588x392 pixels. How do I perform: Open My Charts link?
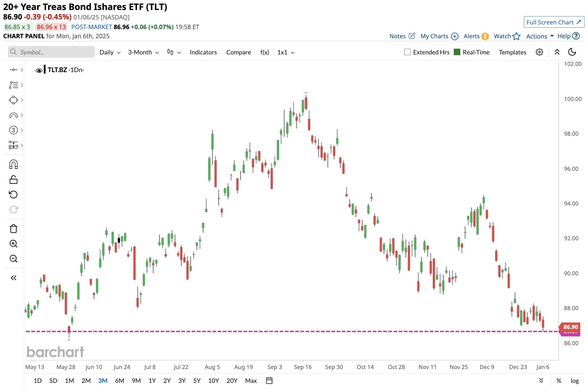click(x=439, y=36)
